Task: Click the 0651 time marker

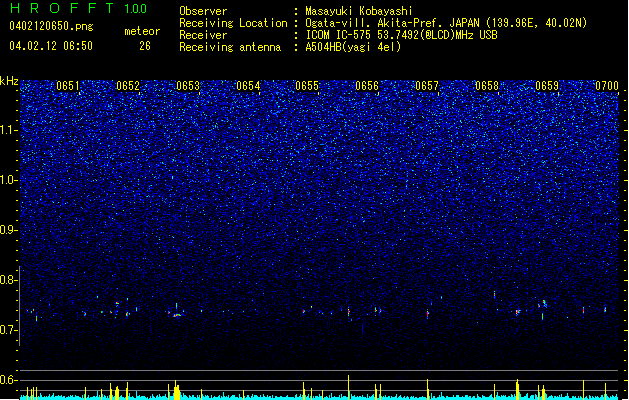Action: 68,86
